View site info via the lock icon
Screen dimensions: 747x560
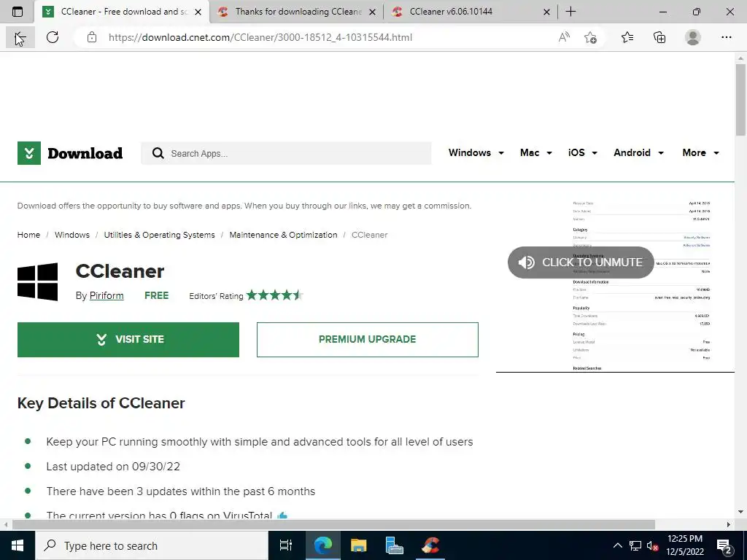click(x=92, y=38)
